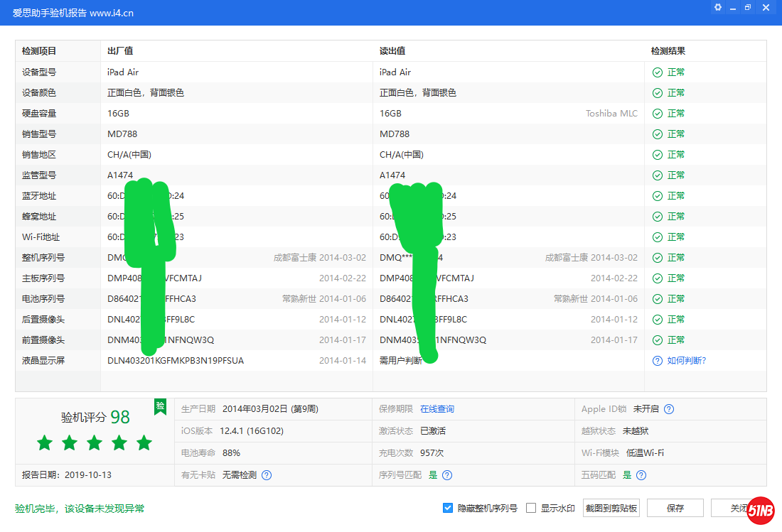Click question icon next to 五码匹配
This screenshot has width=782, height=532.
tap(641, 475)
